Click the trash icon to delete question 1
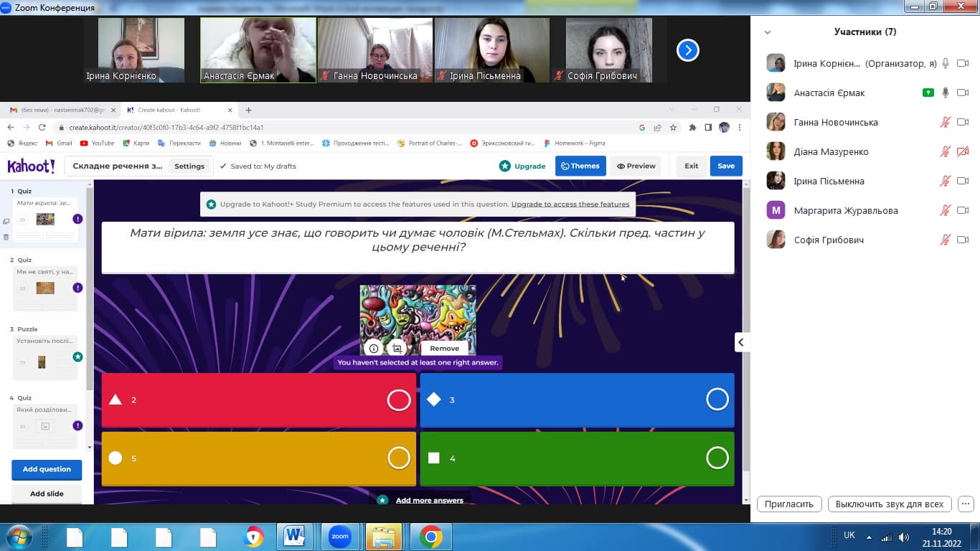Image resolution: width=980 pixels, height=551 pixels. [x=6, y=237]
